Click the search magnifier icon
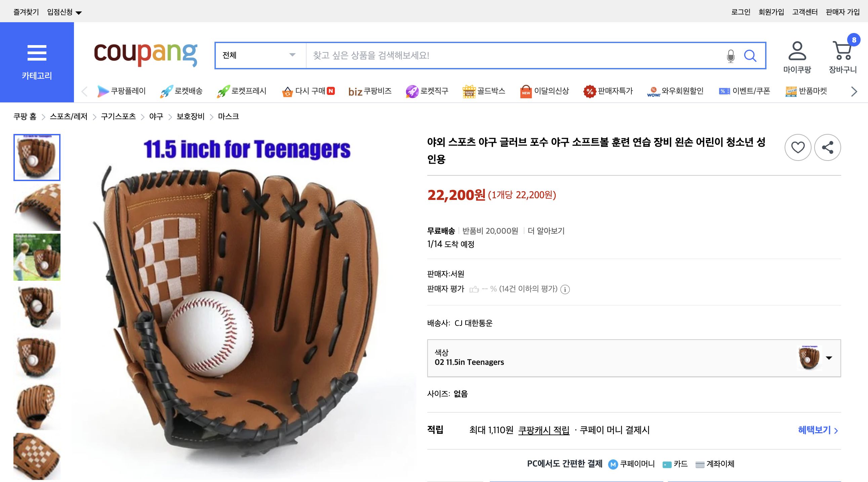This screenshot has width=868, height=482. 751,56
